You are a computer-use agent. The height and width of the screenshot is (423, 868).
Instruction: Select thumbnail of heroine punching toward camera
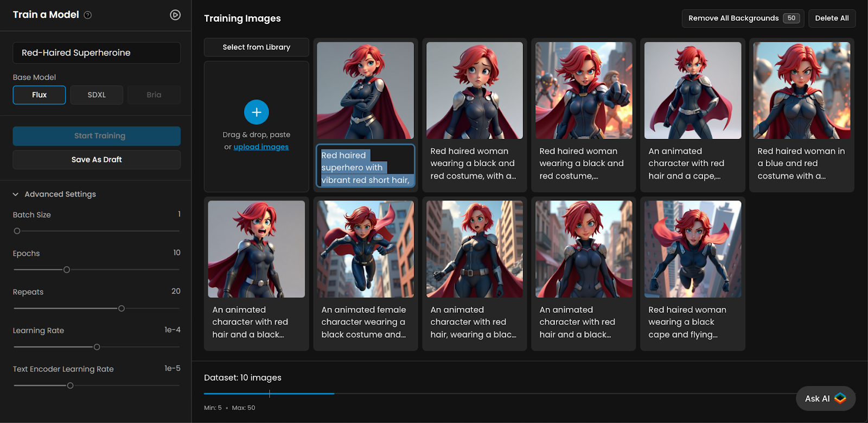(x=584, y=91)
